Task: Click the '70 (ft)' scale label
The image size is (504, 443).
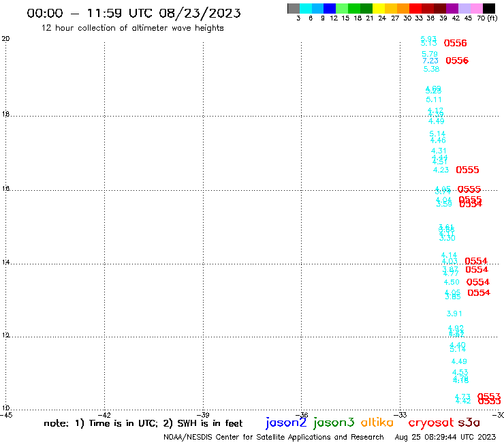Action: coord(487,18)
